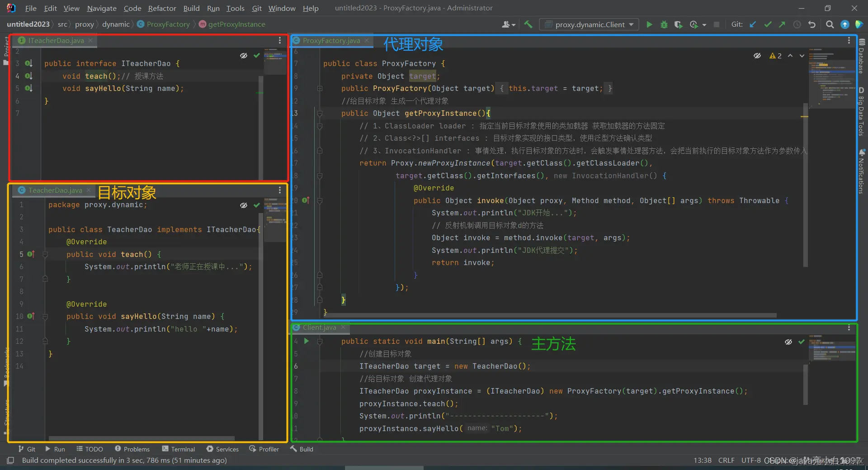Open Search Everywhere magnifier

pos(830,24)
